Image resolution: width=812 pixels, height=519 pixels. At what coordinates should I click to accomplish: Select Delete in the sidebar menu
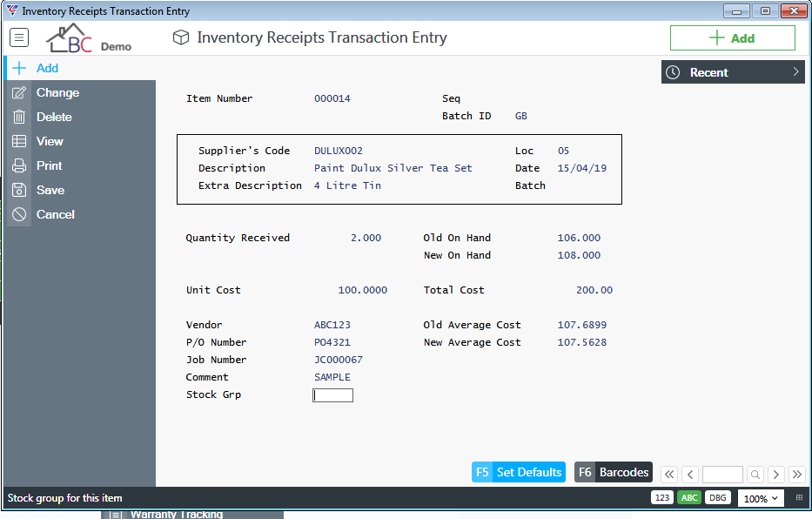pyautogui.click(x=80, y=117)
